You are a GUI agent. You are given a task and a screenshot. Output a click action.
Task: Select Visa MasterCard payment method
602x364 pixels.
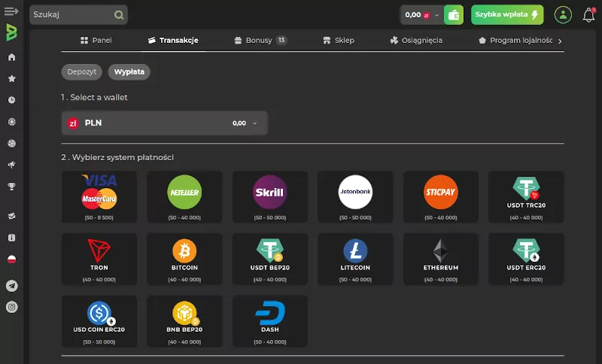[x=99, y=197]
